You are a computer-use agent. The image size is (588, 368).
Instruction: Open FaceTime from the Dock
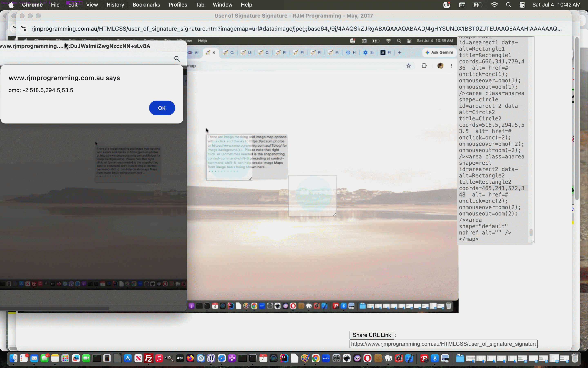[86, 358]
